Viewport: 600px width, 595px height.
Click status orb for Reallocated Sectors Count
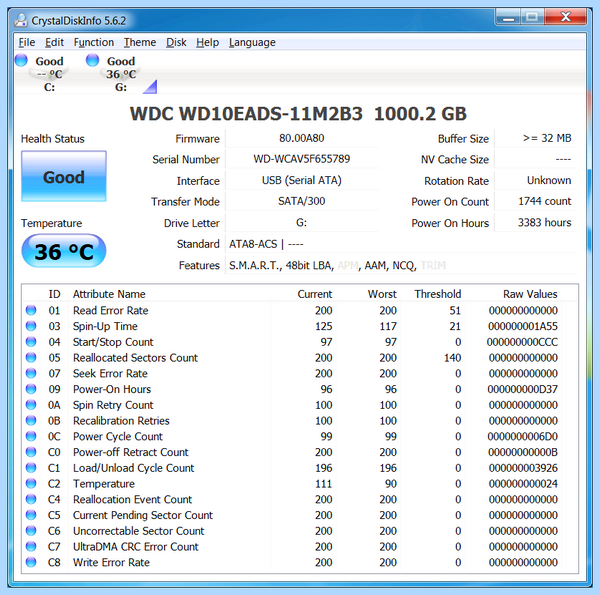coord(31,357)
